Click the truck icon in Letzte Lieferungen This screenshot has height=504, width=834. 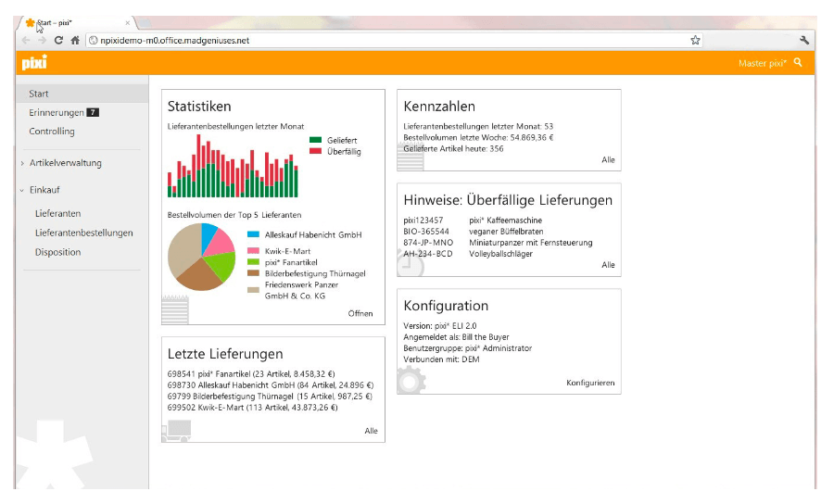coord(177,431)
